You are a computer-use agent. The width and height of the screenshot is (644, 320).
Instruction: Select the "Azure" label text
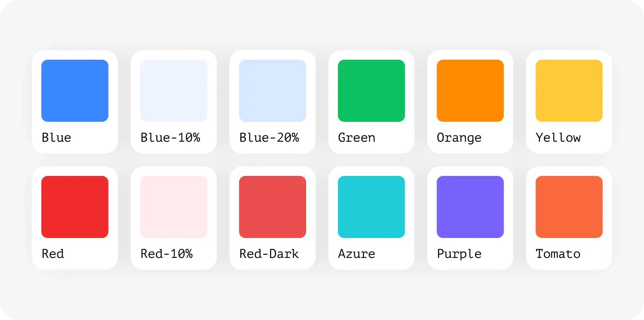tap(357, 254)
